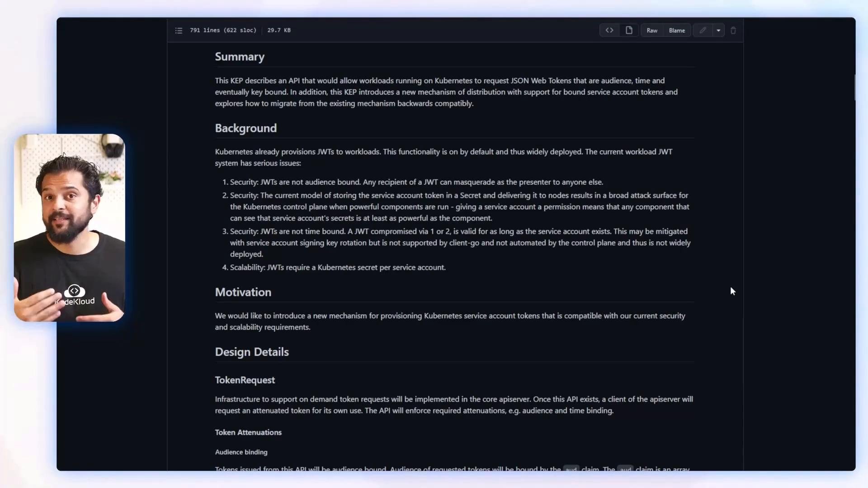Click the Summary heading
868x488 pixels.
click(240, 57)
